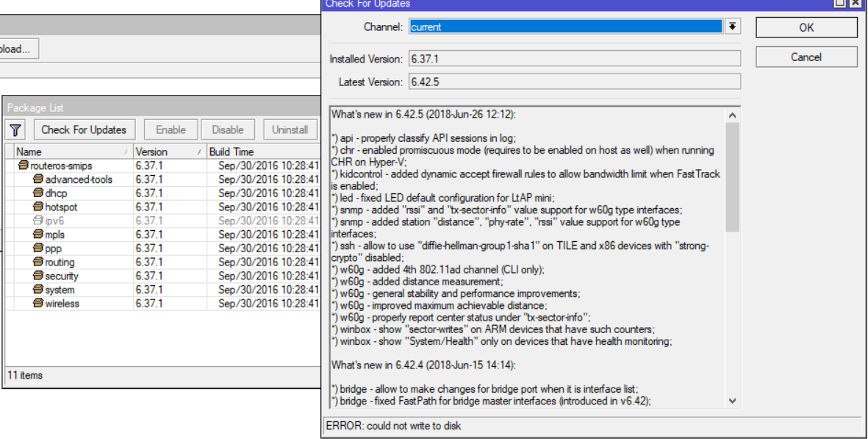Sort packages by Name column header

[73, 151]
